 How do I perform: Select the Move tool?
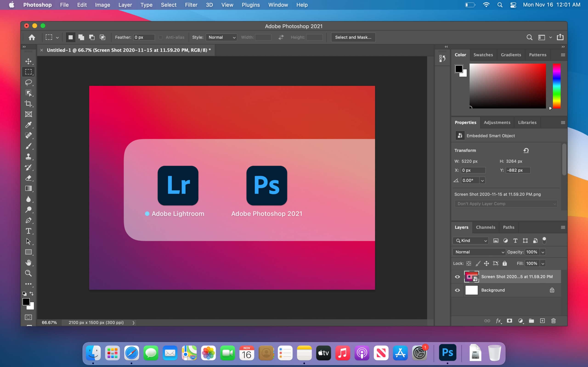coord(28,61)
